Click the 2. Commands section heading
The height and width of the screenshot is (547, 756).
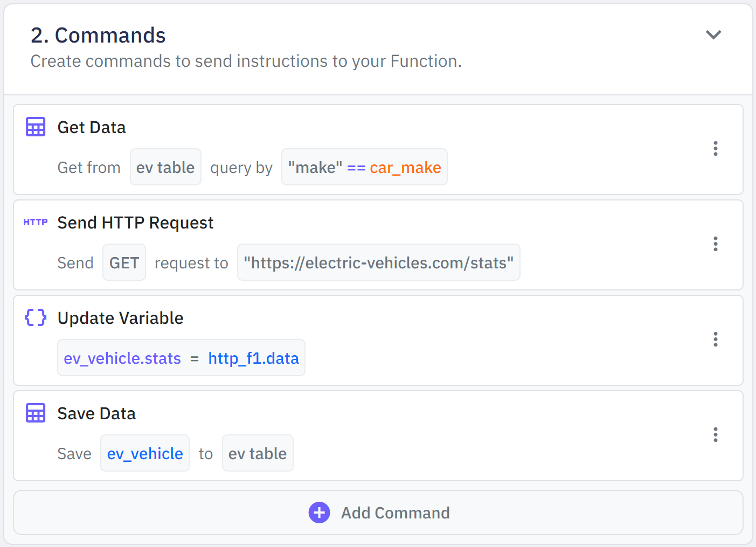click(x=98, y=36)
